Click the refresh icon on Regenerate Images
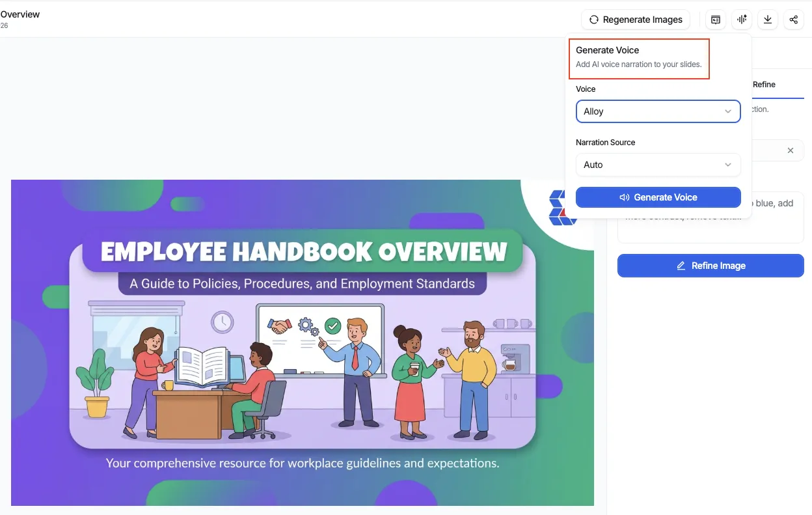Screen dimensions: 812x515 (x=593, y=20)
